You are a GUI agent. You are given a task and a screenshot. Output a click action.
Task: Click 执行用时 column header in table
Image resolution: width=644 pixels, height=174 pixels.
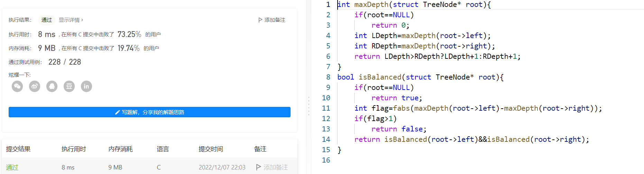74,149
